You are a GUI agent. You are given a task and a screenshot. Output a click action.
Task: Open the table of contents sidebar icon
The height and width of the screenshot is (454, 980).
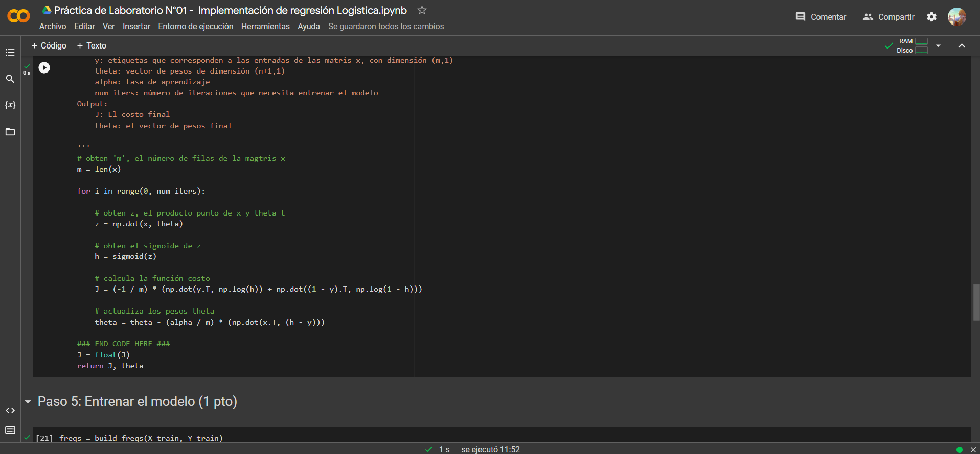pyautogui.click(x=10, y=52)
